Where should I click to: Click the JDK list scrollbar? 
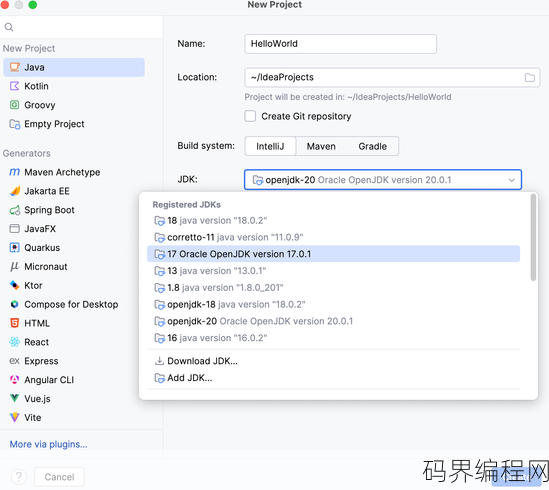tap(533, 237)
